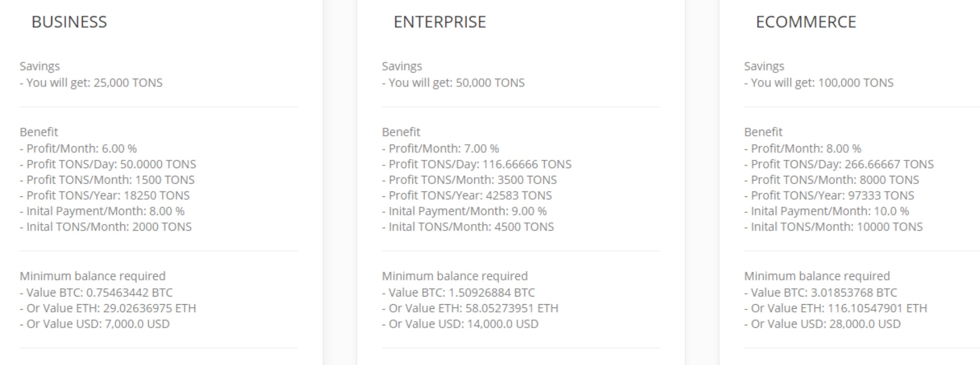Click Business Profit TONS/Year 18250 line
Viewport: 980px width, 365px height.
105,196
